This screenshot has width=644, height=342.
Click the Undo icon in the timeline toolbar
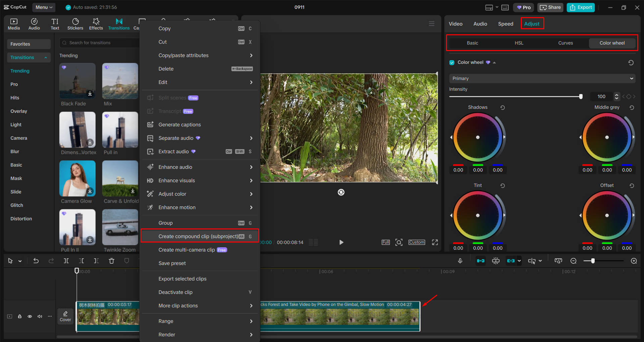coord(36,260)
